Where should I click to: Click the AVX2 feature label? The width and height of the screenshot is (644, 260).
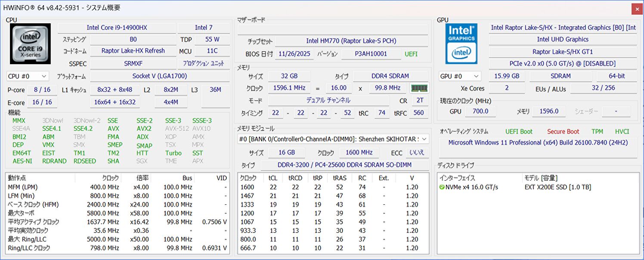[144, 128]
